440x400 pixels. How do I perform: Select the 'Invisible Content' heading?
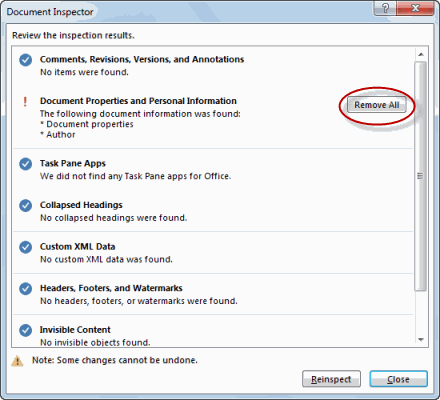point(75,330)
